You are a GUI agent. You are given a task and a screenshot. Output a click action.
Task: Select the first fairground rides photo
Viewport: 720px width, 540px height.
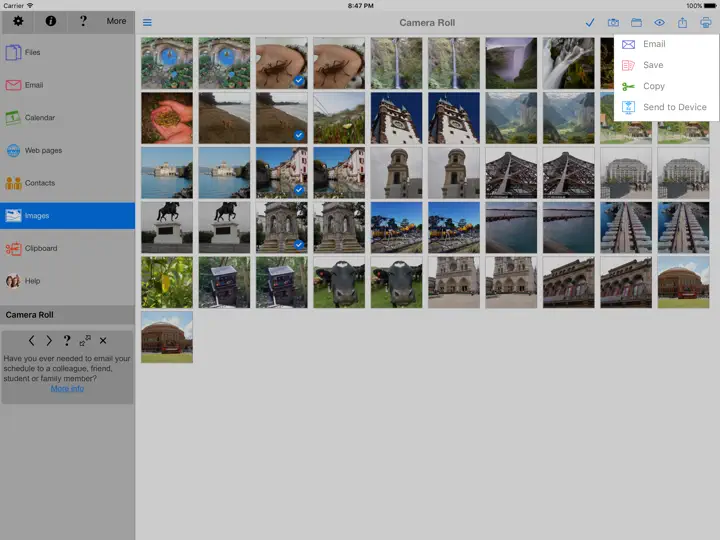click(396, 228)
